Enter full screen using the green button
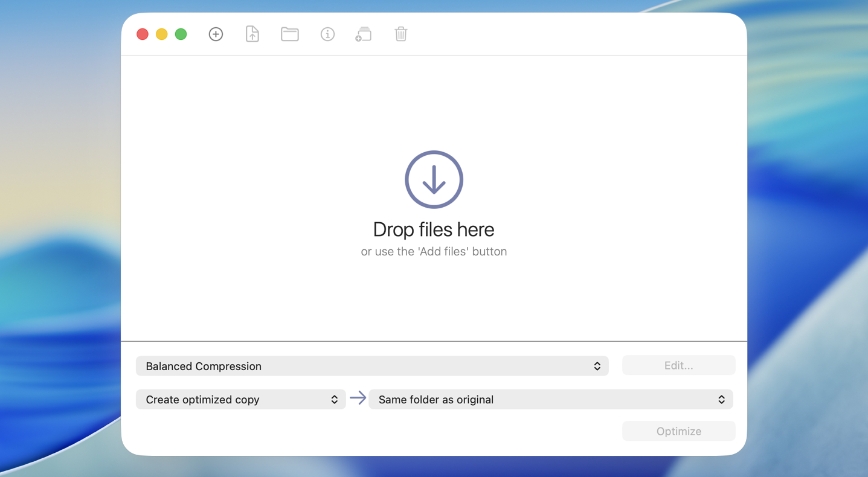868x477 pixels. point(181,34)
